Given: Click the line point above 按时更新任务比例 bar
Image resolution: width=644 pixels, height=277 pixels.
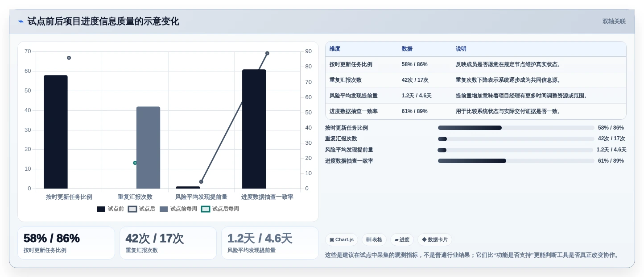Looking at the screenshot, I should pyautogui.click(x=69, y=58).
